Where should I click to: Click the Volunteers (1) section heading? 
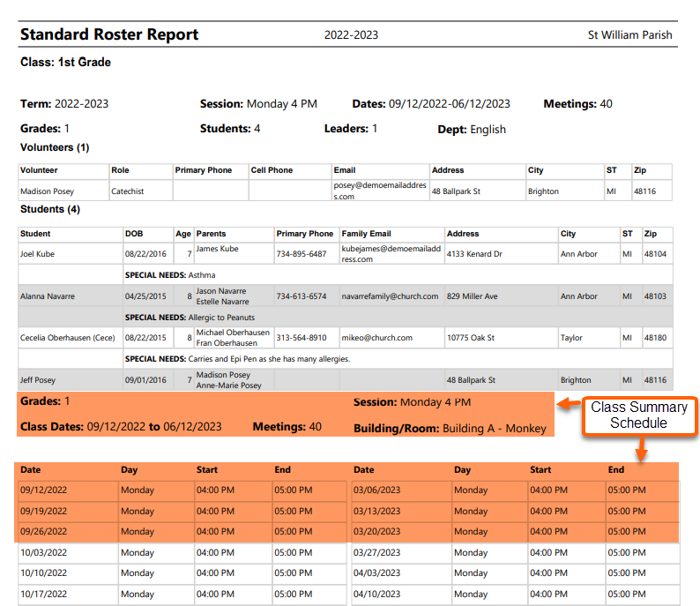coord(55,147)
